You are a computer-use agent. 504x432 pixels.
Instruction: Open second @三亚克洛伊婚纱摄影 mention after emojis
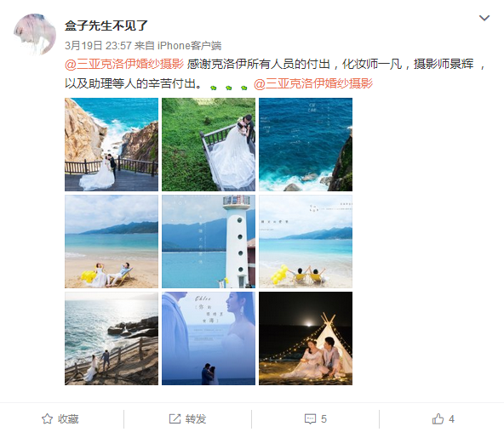pos(313,83)
